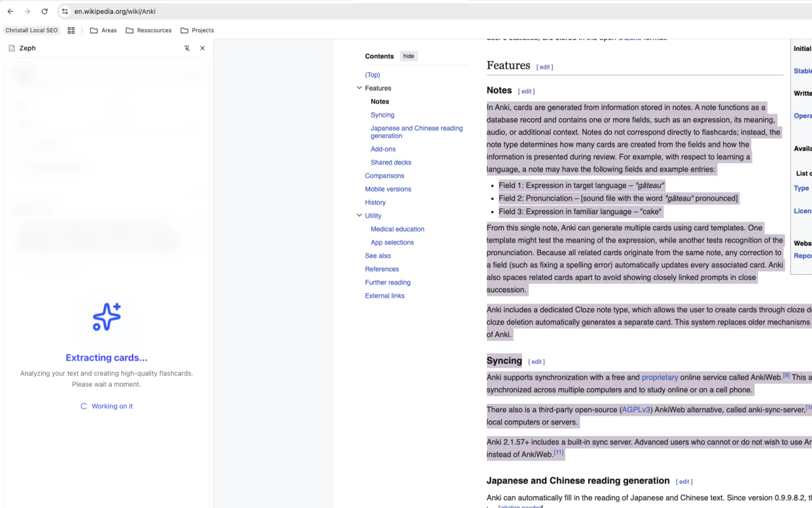Go to Add-ons in Contents
This screenshot has height=508, width=812.
383,149
